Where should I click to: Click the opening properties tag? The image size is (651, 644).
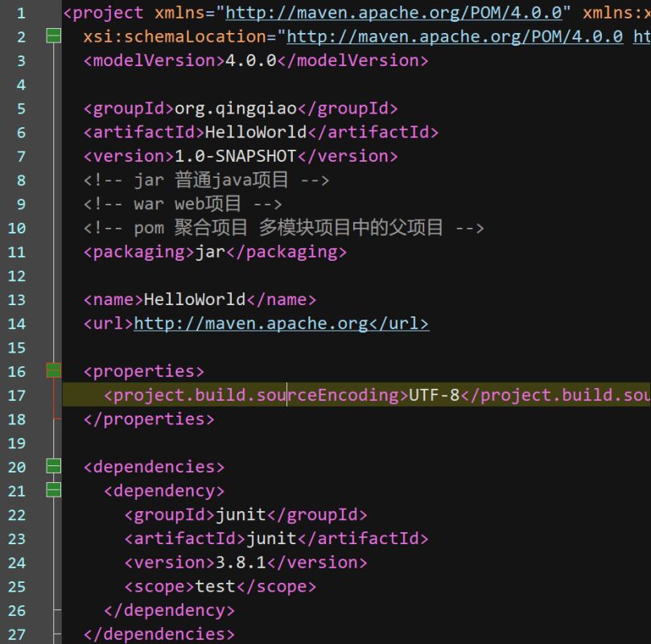point(144,372)
